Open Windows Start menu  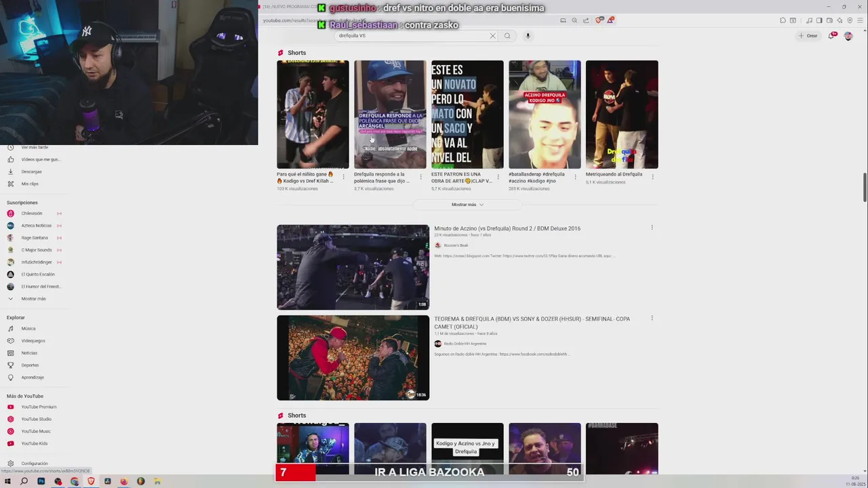7,481
